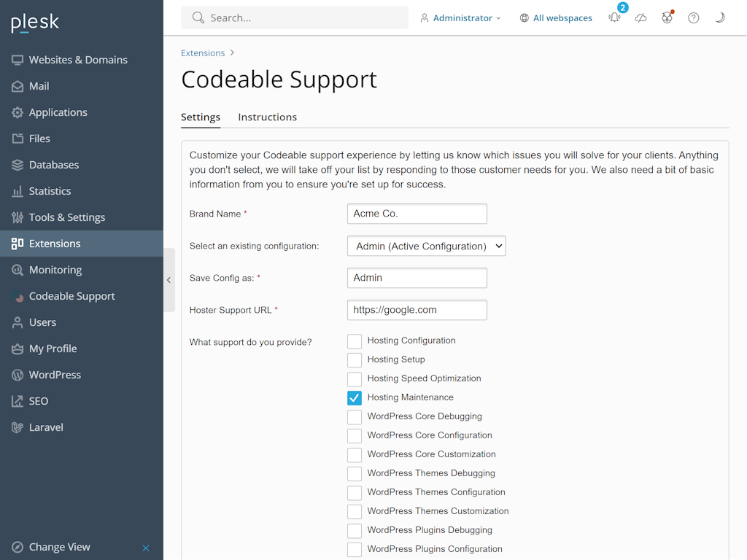747x560 pixels.
Task: Open the My Profile menu item
Action: point(82,349)
